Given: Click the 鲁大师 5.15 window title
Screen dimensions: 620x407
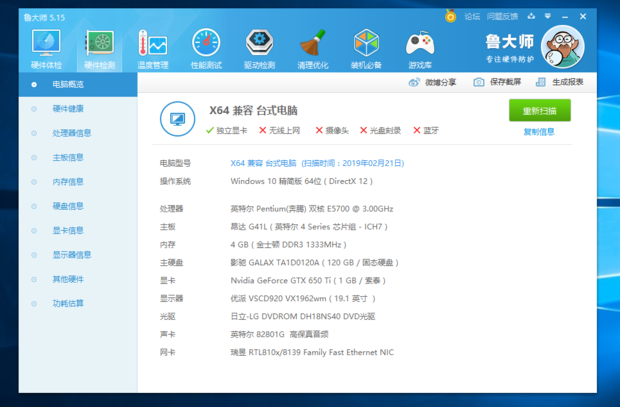Looking at the screenshot, I should (x=44, y=18).
